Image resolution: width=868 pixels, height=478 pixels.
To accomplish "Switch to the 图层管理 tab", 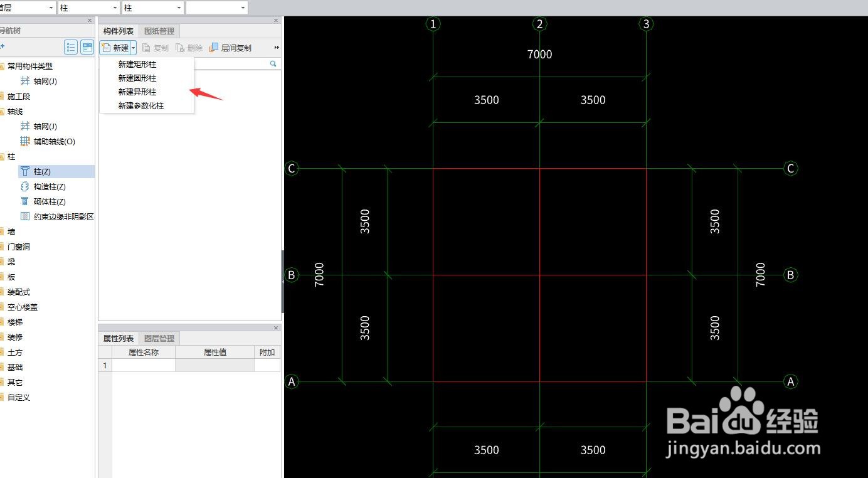I will 159,338.
